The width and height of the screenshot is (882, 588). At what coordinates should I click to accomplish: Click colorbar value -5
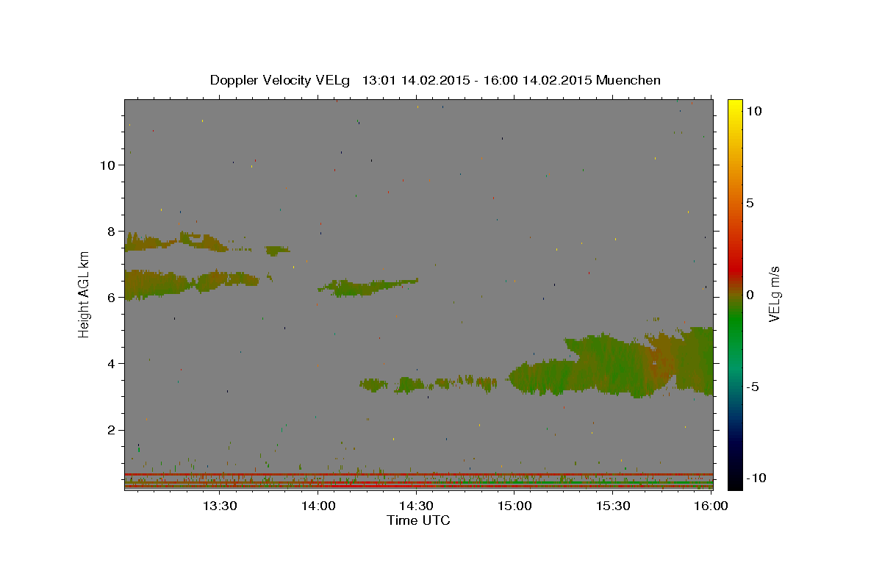click(753, 387)
